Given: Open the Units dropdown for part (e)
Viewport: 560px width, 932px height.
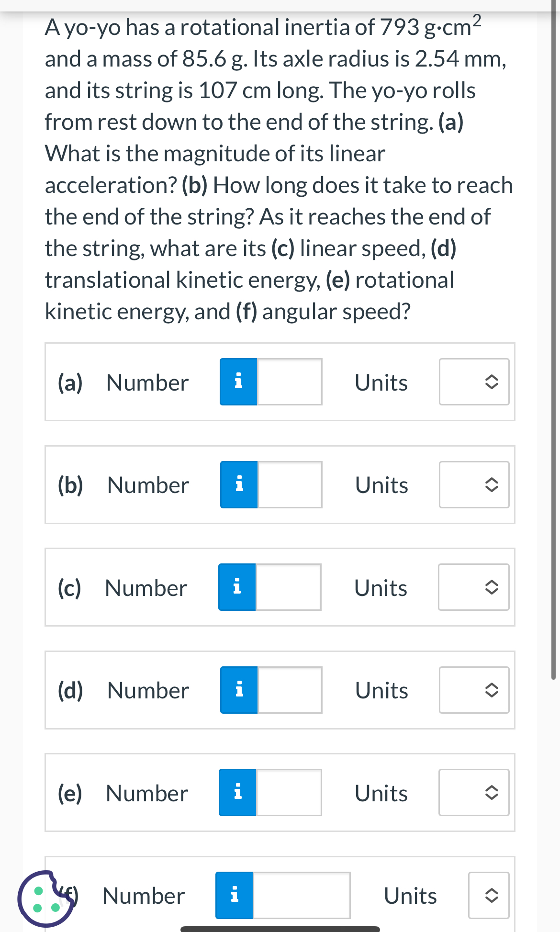Looking at the screenshot, I should [474, 793].
